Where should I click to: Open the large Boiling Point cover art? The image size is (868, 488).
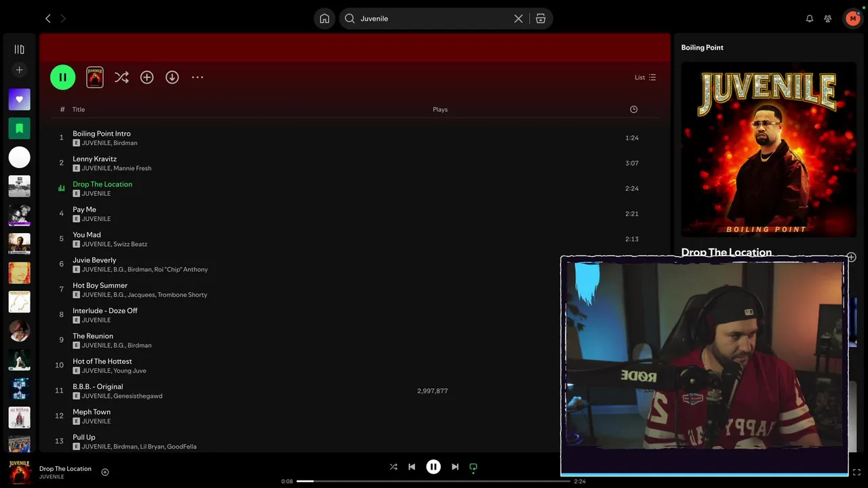pos(769,150)
